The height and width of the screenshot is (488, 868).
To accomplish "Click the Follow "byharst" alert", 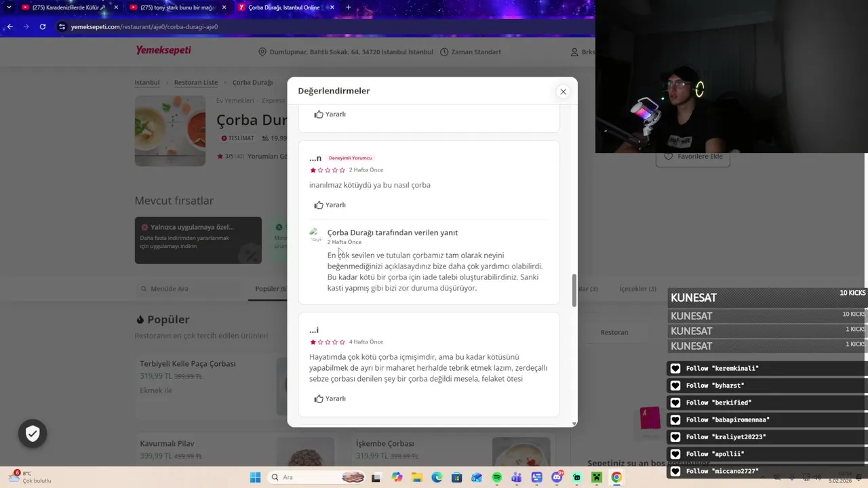I will [767, 386].
